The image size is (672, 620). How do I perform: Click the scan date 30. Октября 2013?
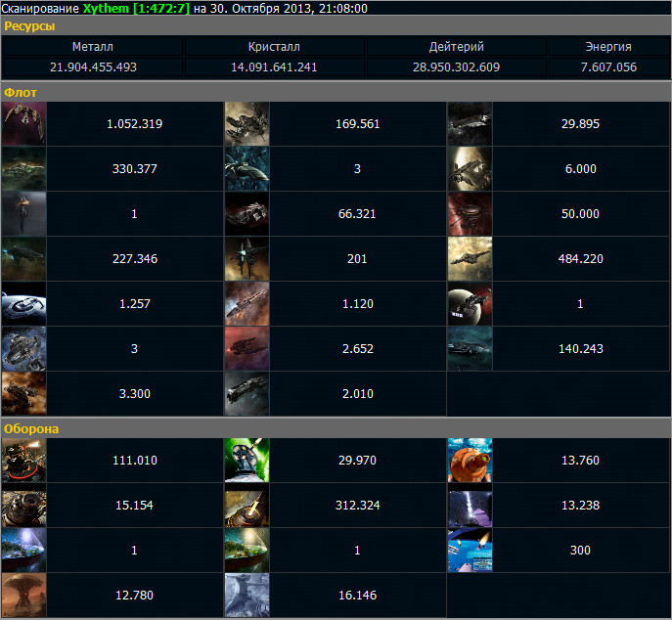point(261,8)
